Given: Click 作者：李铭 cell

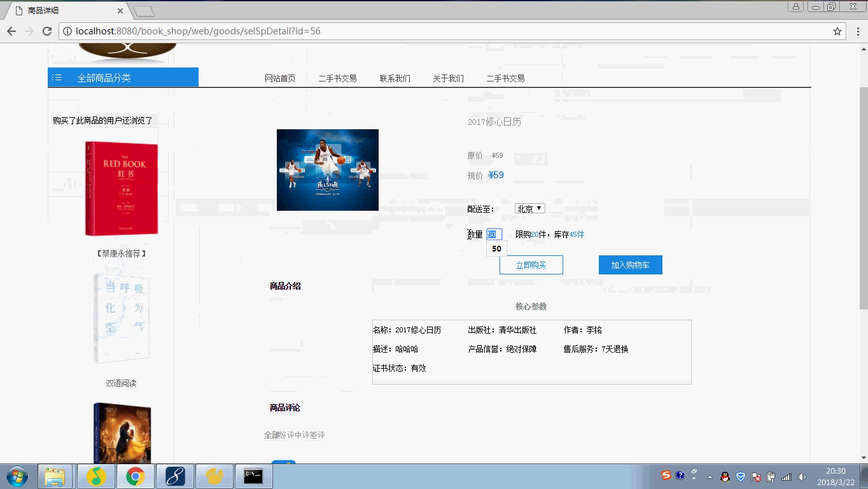Looking at the screenshot, I should click(582, 330).
